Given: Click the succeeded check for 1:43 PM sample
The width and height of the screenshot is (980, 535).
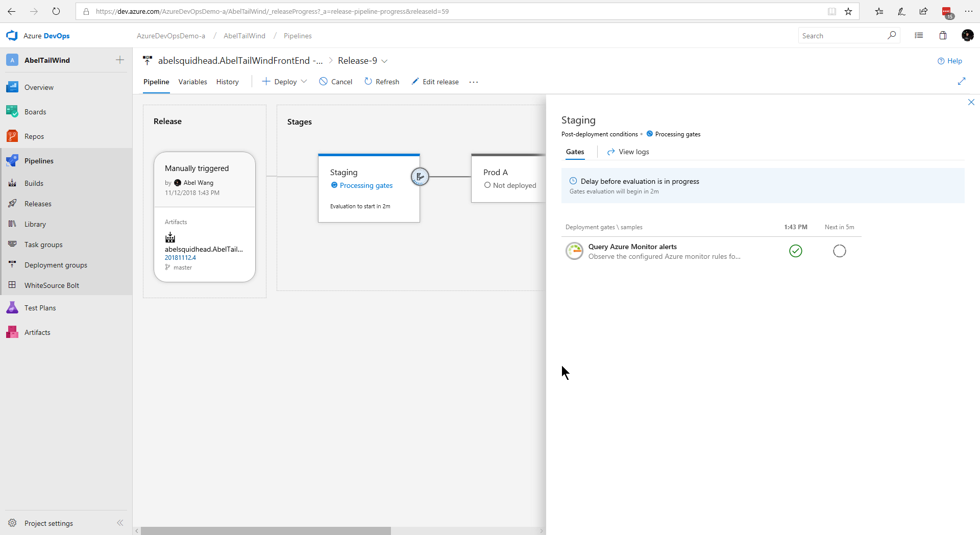Looking at the screenshot, I should [796, 251].
